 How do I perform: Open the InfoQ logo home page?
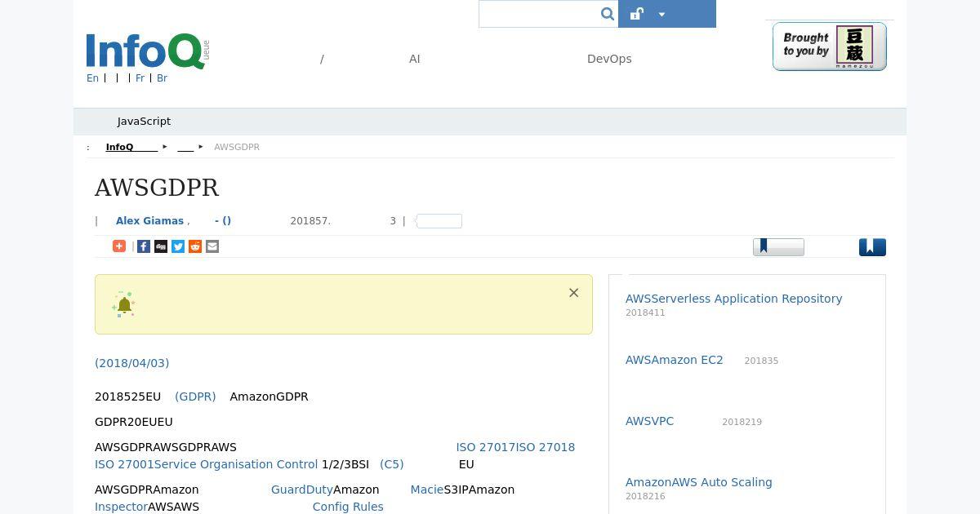146,51
